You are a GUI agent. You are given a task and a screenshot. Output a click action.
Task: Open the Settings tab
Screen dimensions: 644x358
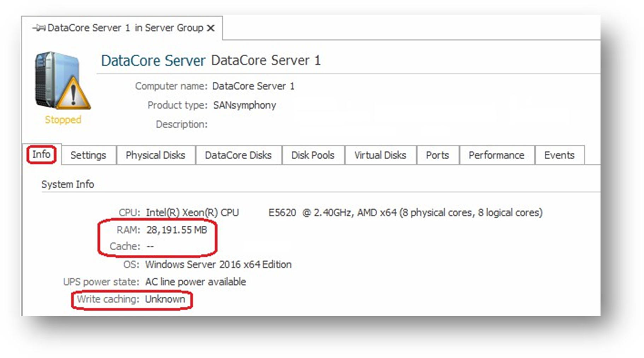tap(88, 155)
